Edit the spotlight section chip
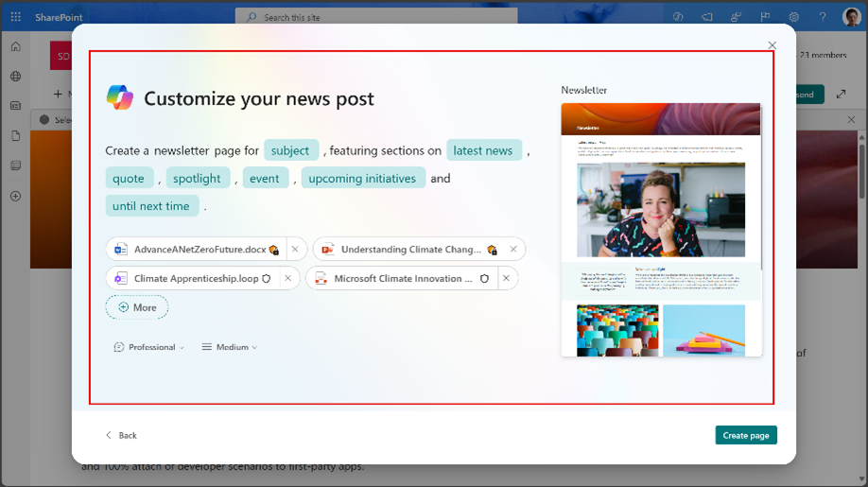Image resolution: width=868 pixels, height=487 pixels. click(197, 178)
